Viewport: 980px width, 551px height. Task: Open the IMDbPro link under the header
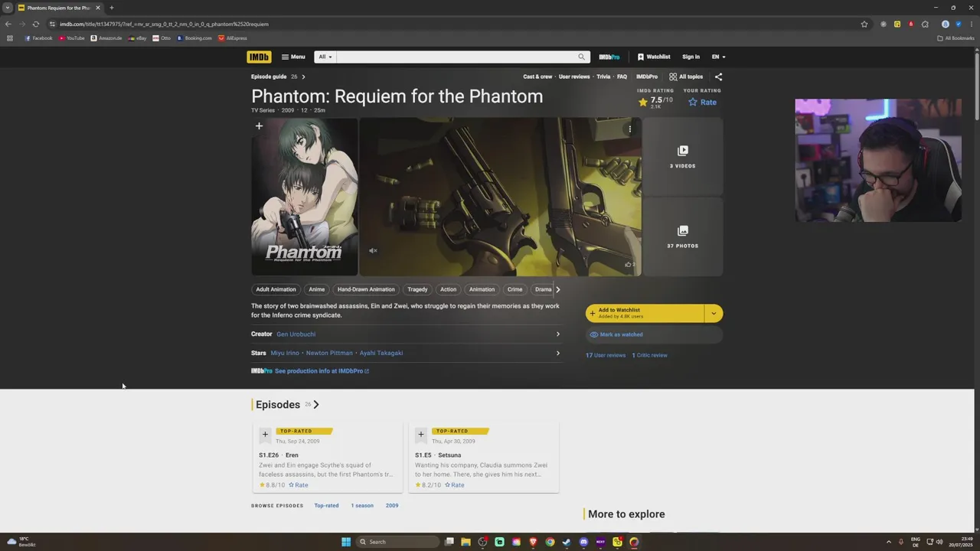[x=646, y=77]
